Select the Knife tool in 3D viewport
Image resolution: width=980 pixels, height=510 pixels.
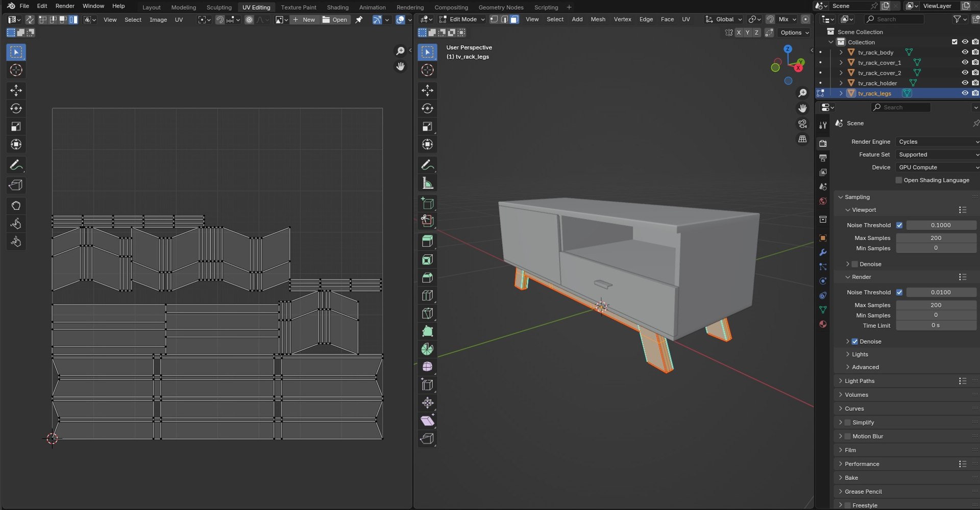427,313
